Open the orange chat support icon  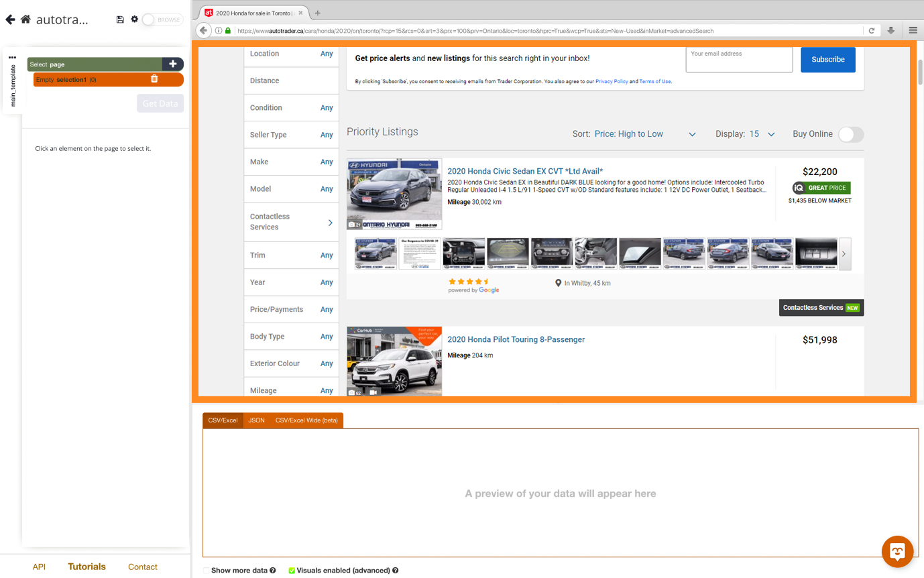(898, 552)
